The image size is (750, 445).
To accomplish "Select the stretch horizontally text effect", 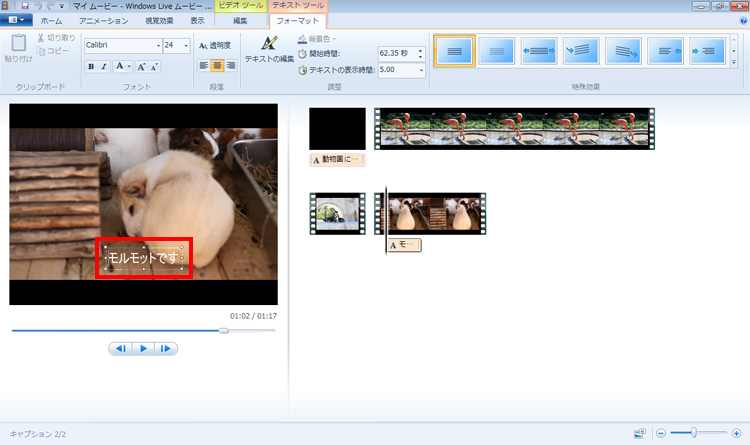I will tap(539, 51).
